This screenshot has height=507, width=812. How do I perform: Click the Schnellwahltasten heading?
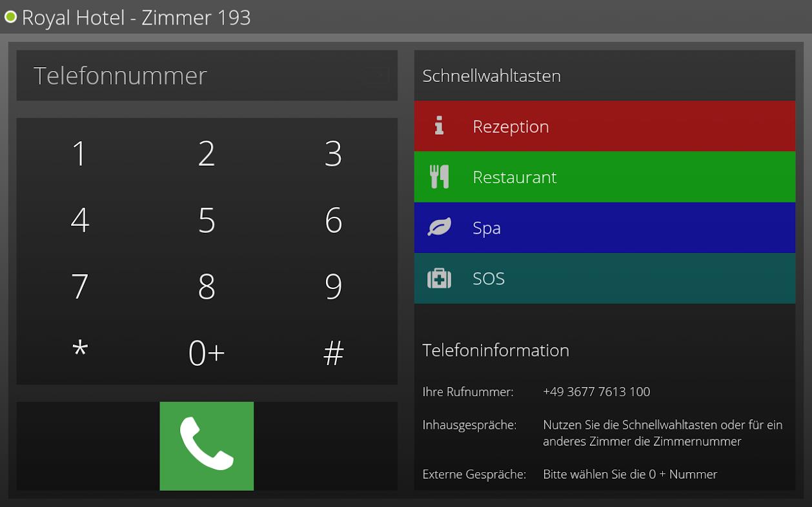pos(492,75)
